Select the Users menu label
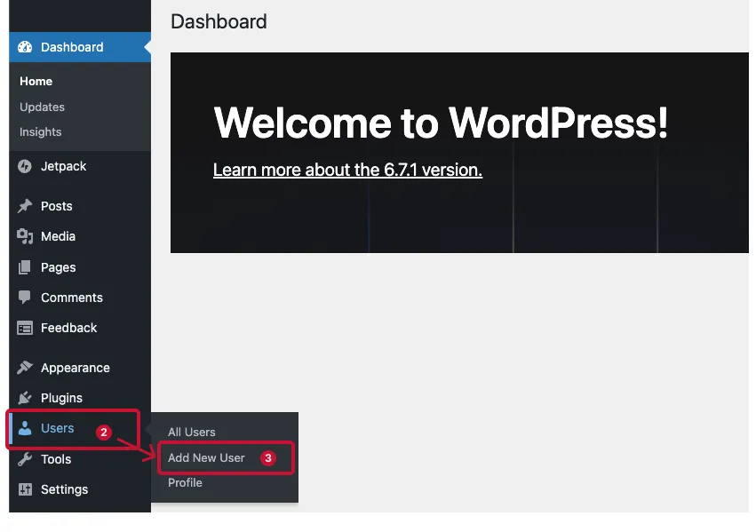Viewport: 756px width, 532px height. (x=58, y=428)
